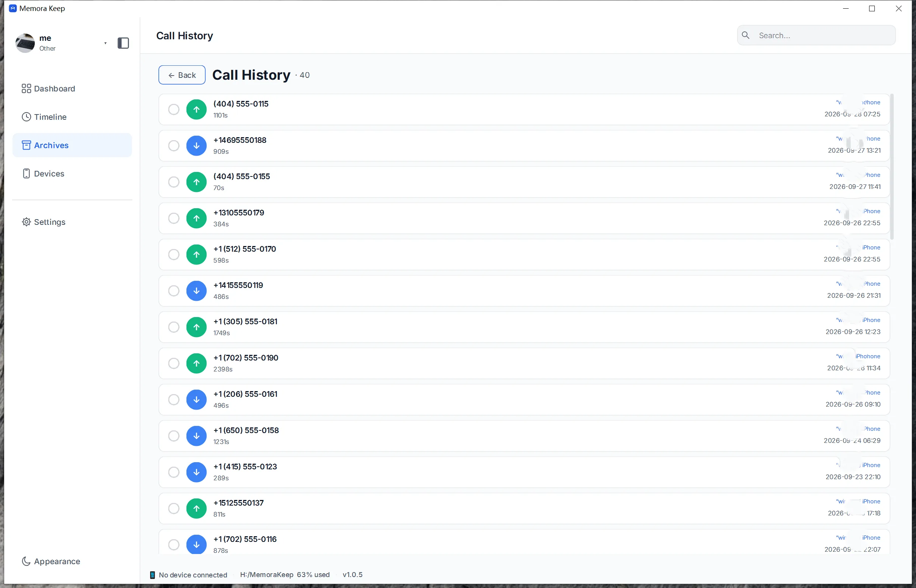Click the search magnifier icon
The height and width of the screenshot is (588, 916).
click(745, 35)
